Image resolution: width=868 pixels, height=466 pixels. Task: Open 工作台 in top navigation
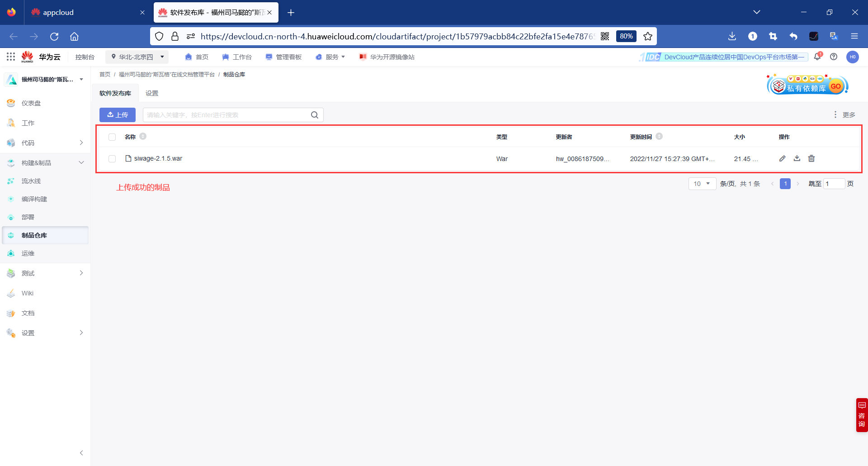tap(237, 57)
